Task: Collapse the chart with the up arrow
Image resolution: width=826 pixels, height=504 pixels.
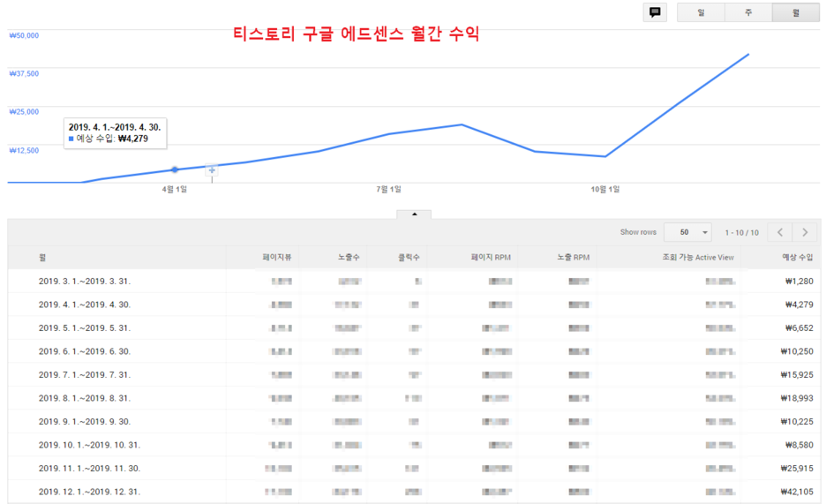Action: (x=414, y=214)
